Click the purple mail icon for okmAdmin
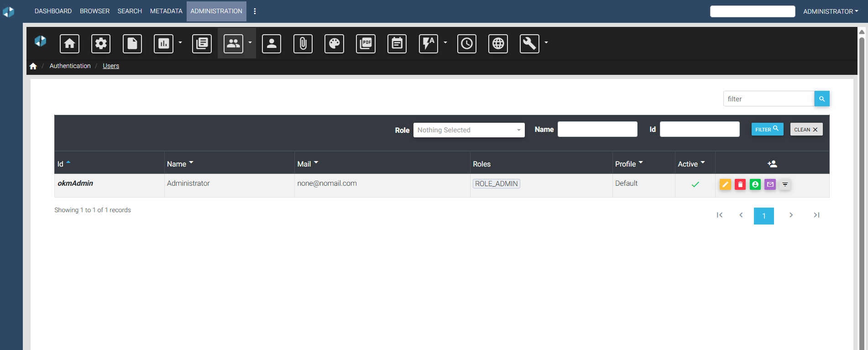This screenshot has width=868, height=350. [x=770, y=184]
